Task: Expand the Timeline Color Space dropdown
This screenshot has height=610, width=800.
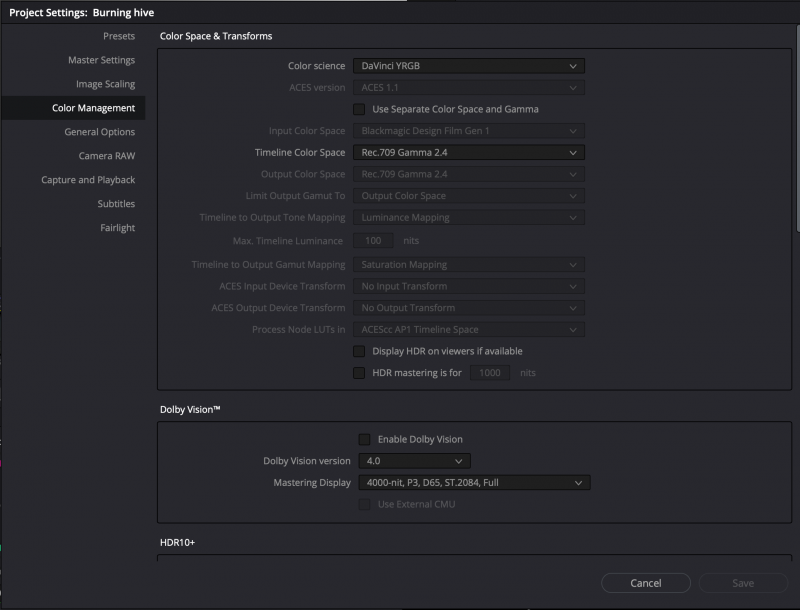Action: 467,153
